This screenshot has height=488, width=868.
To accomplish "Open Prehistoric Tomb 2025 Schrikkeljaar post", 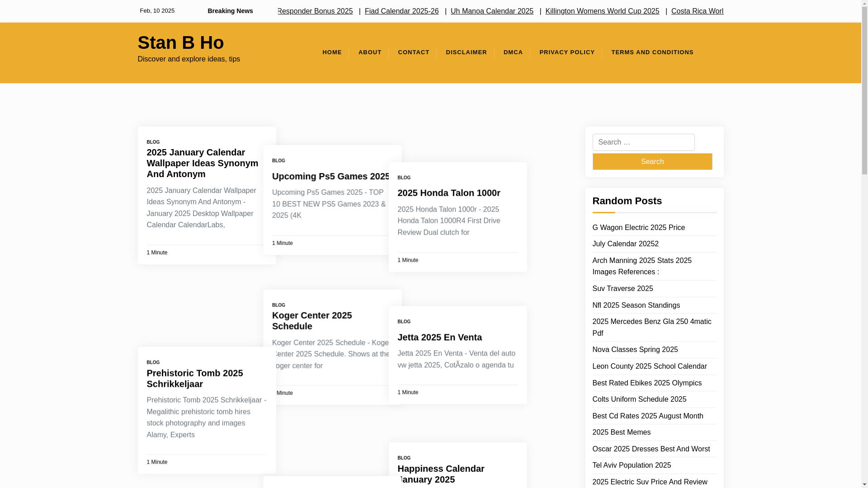I will coord(194,378).
